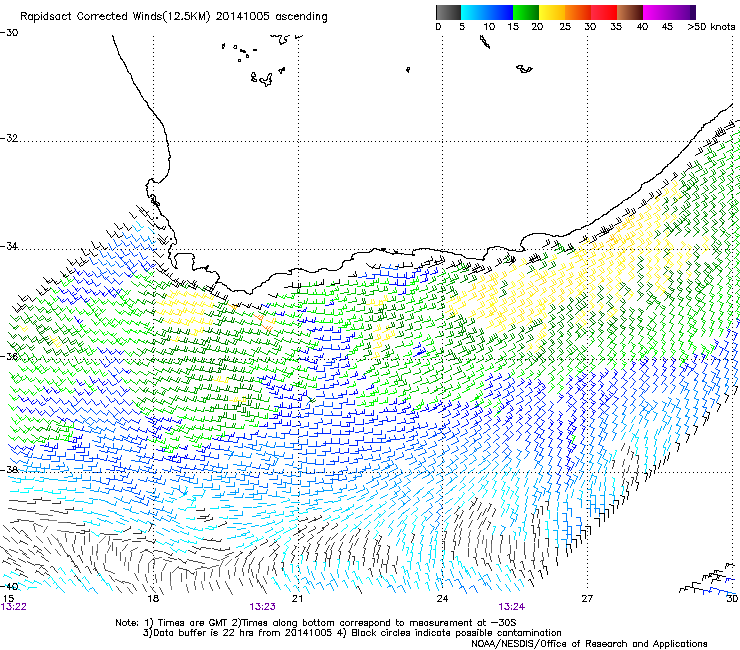The width and height of the screenshot is (740, 650).
Task: Pick the magenta 40-45 knots color segment
Action: coord(656,12)
